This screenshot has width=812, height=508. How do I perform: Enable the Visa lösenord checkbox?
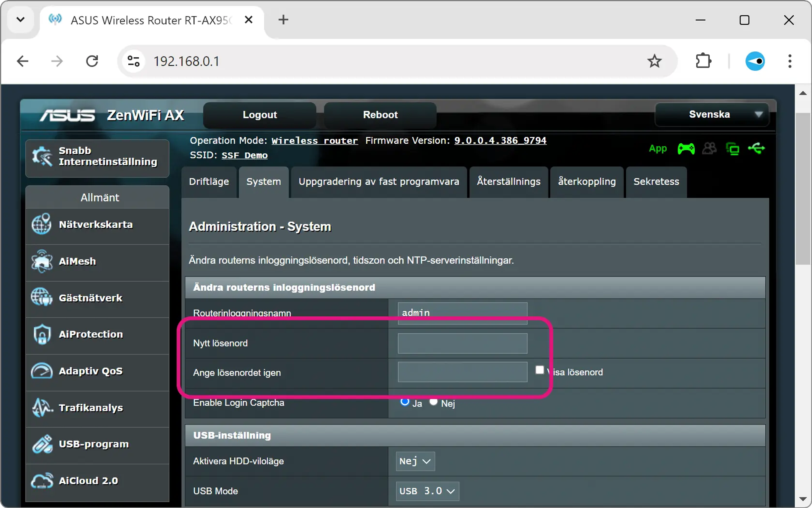tap(540, 370)
